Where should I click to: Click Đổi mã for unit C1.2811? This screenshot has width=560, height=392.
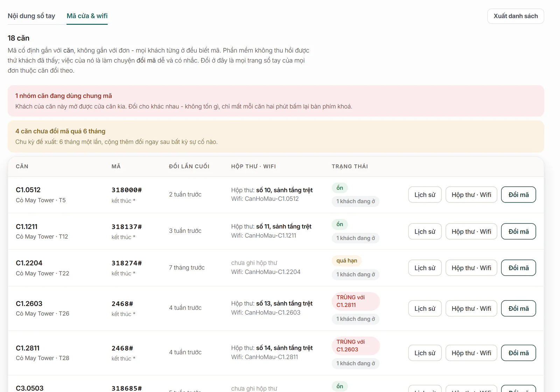tap(518, 353)
